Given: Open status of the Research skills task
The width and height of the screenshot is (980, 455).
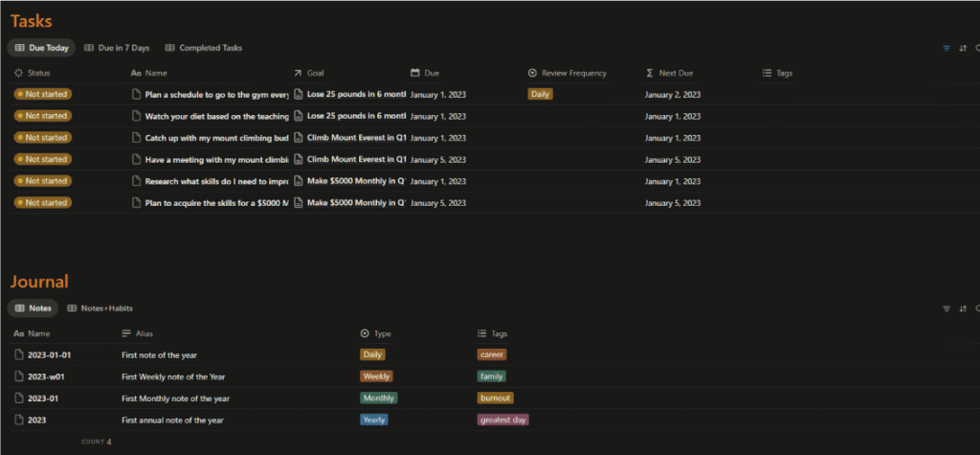Looking at the screenshot, I should [43, 181].
